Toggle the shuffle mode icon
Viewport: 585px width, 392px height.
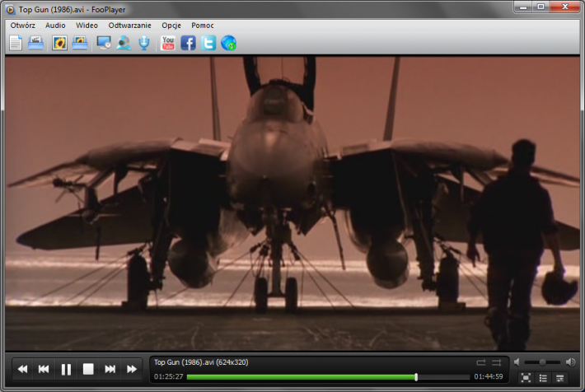point(497,362)
